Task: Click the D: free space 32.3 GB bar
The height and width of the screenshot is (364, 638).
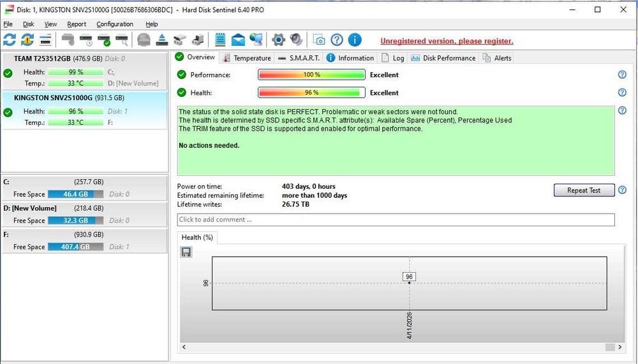Action: coord(76,221)
